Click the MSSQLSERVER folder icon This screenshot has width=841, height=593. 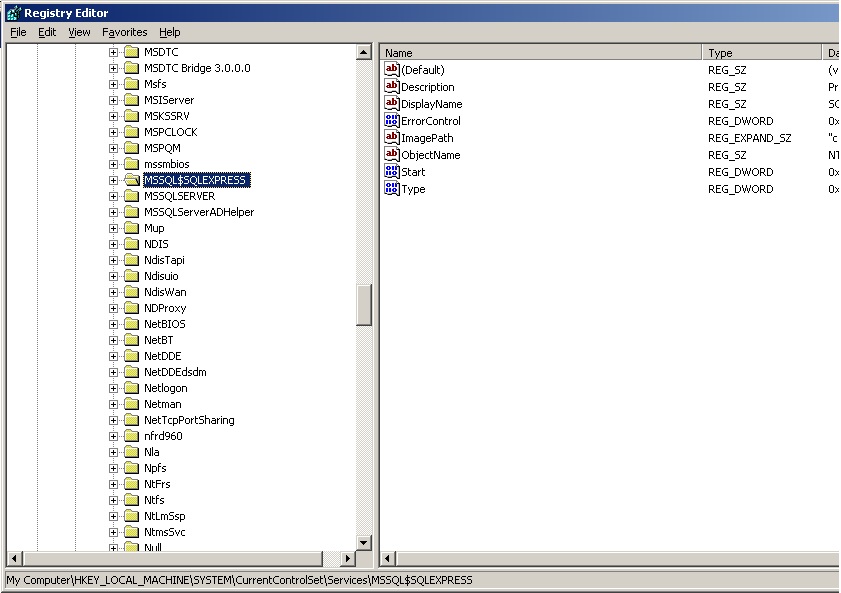click(131, 196)
